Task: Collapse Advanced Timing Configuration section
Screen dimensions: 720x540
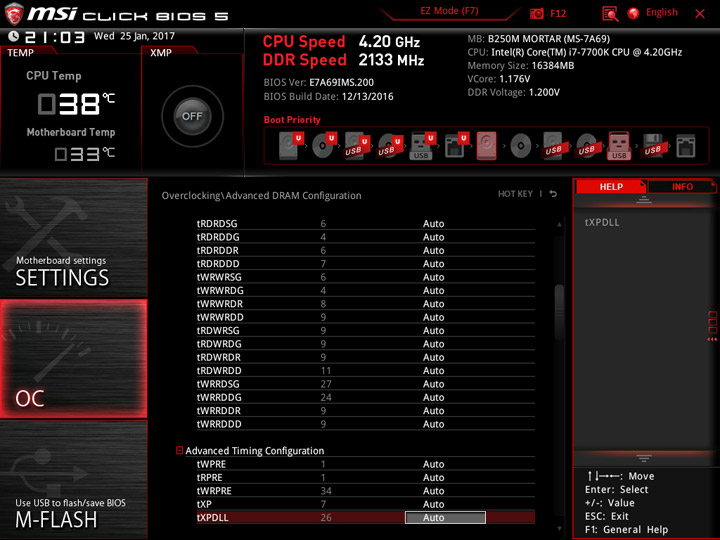Action: click(x=180, y=450)
